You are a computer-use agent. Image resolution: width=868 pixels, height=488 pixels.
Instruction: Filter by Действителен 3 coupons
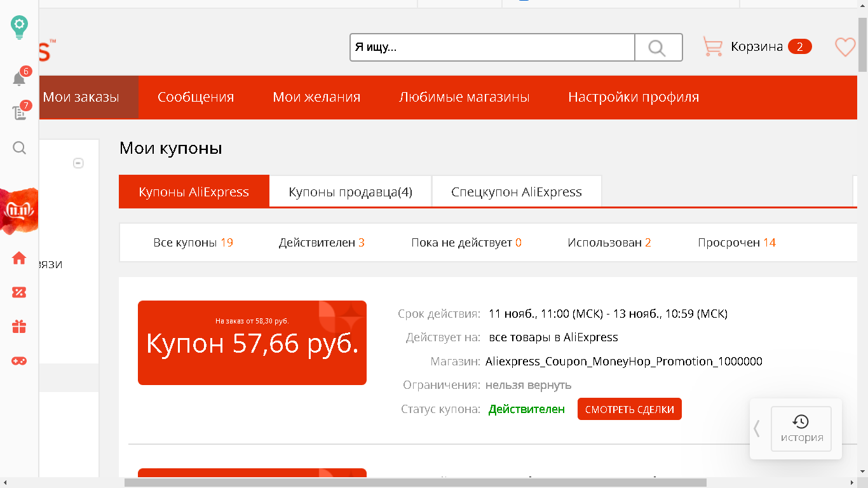point(322,243)
